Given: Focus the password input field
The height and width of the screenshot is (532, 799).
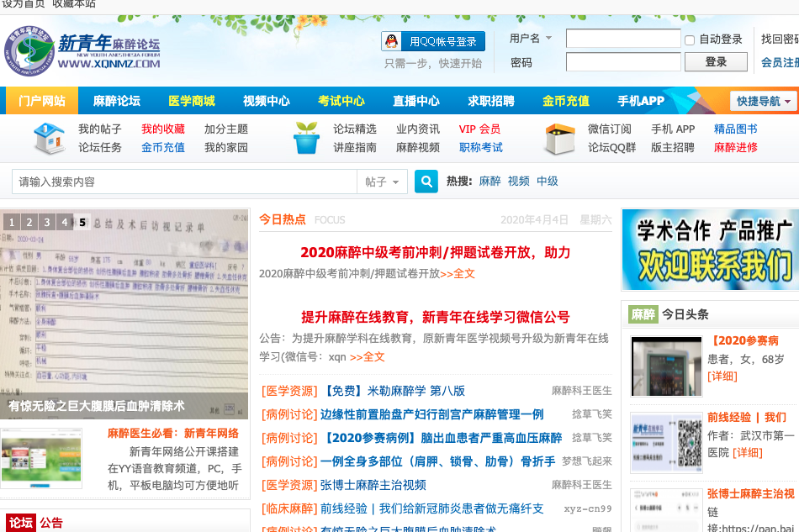Looking at the screenshot, I should (623, 62).
